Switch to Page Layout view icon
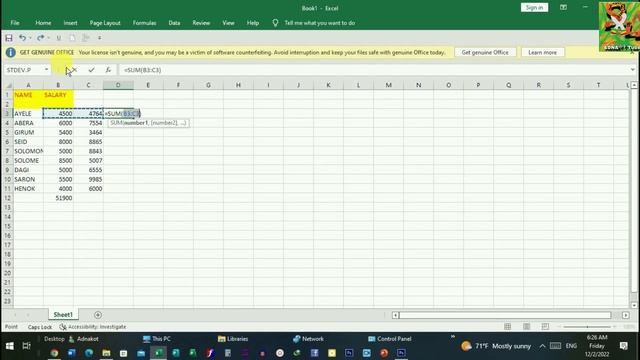This screenshot has width=640, height=360. pos(527,327)
